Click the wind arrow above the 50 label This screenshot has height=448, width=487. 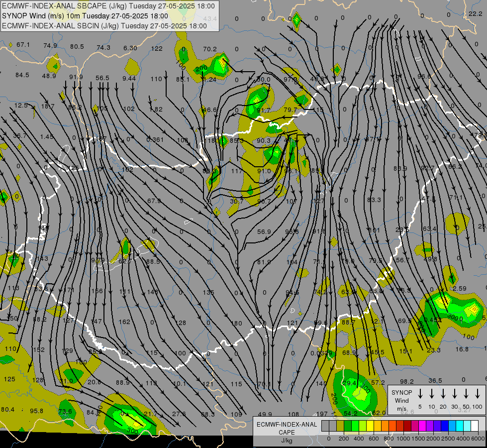coord(466,394)
